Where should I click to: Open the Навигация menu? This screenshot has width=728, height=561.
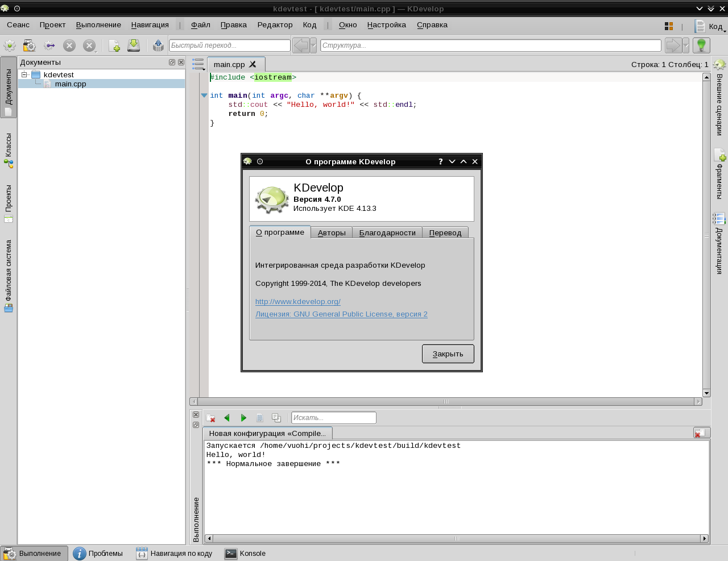[150, 25]
